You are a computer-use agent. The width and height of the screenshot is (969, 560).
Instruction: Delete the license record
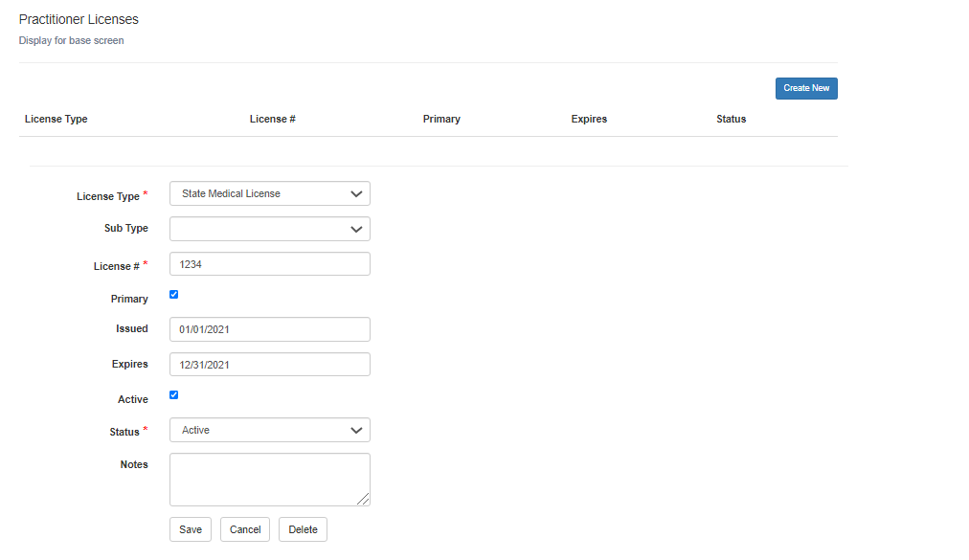[303, 529]
